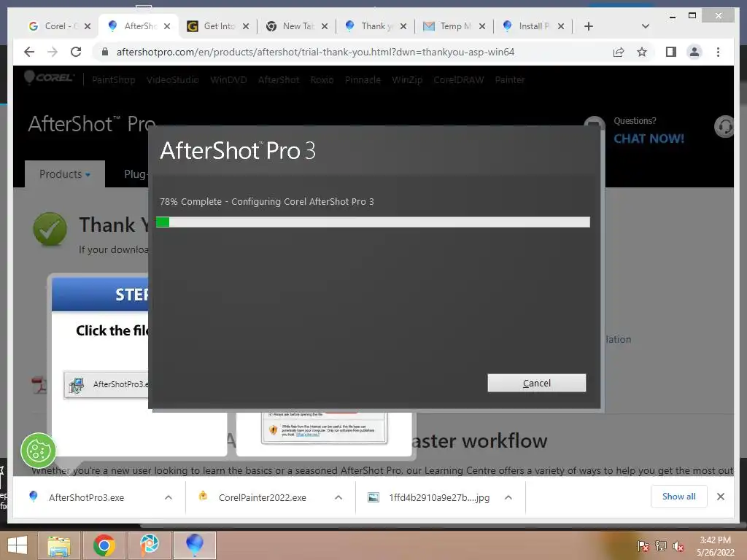Open the cookie settings icon
Viewport: 747px width, 560px height.
(x=38, y=451)
